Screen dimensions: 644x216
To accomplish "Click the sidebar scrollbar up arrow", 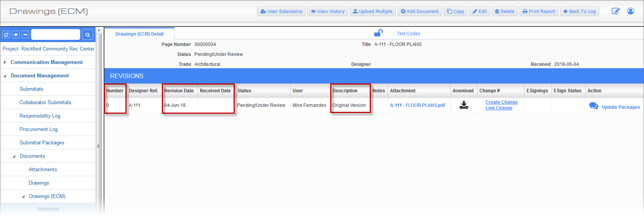I will click(x=99, y=30).
